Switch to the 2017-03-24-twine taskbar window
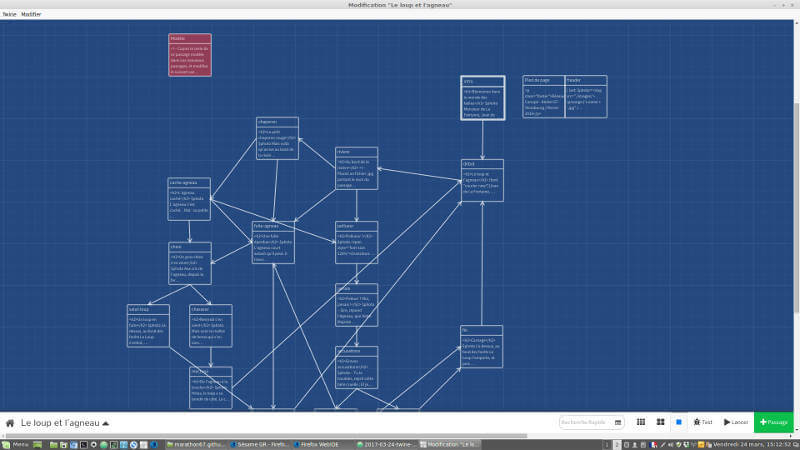Image resolution: width=800 pixels, height=450 pixels. coord(386,445)
